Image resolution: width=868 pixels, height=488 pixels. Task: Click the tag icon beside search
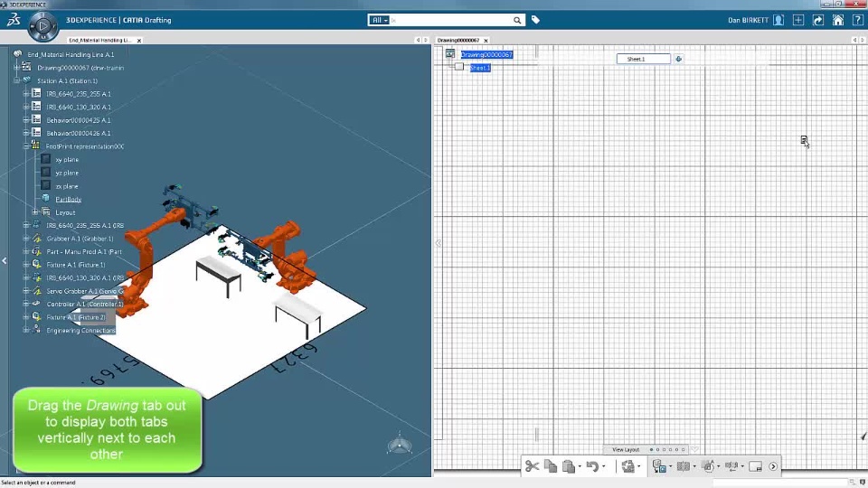[535, 20]
